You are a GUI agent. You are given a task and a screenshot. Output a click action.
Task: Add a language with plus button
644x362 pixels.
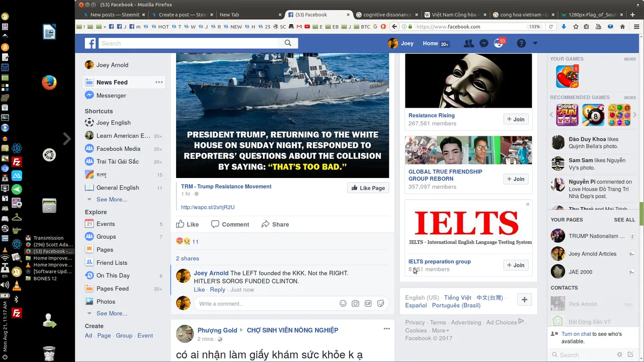click(x=524, y=300)
